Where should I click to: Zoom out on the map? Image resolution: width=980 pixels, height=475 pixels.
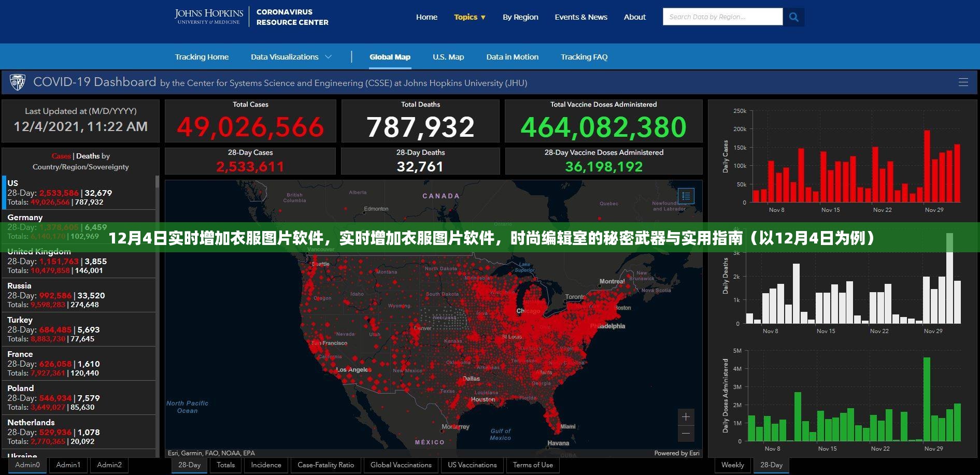[x=686, y=434]
